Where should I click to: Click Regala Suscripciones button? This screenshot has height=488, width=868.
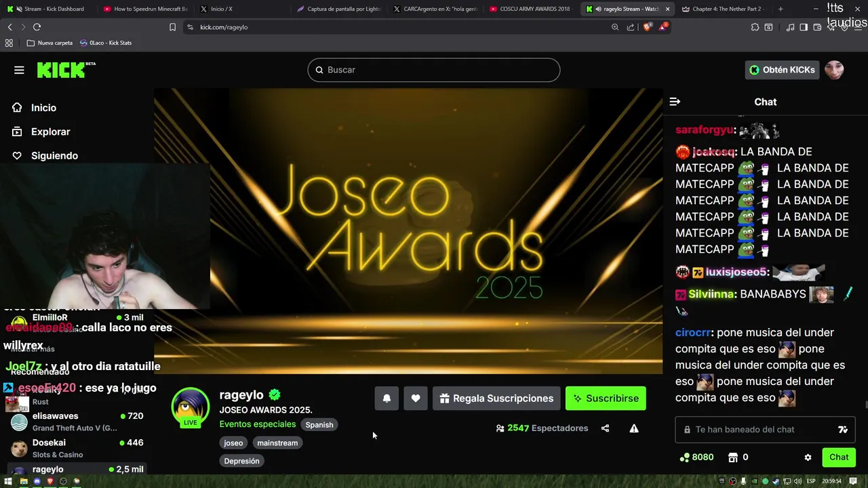pyautogui.click(x=496, y=399)
